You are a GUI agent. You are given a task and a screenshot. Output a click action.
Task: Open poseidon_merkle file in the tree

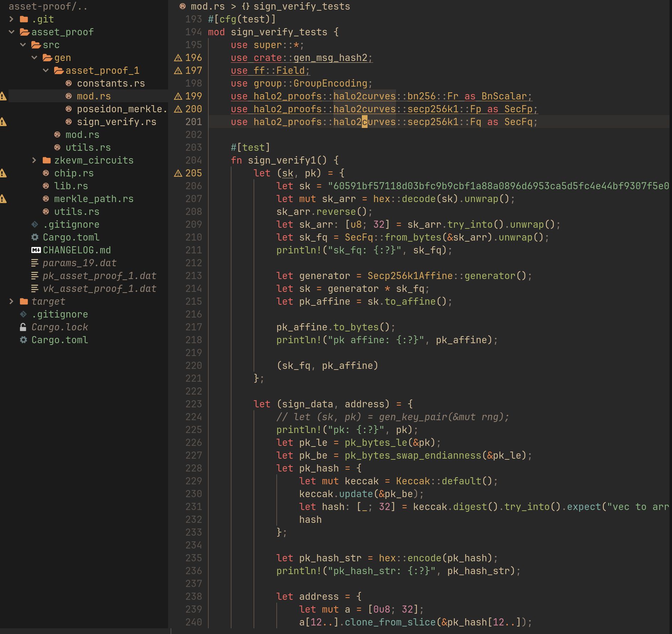[x=122, y=109]
